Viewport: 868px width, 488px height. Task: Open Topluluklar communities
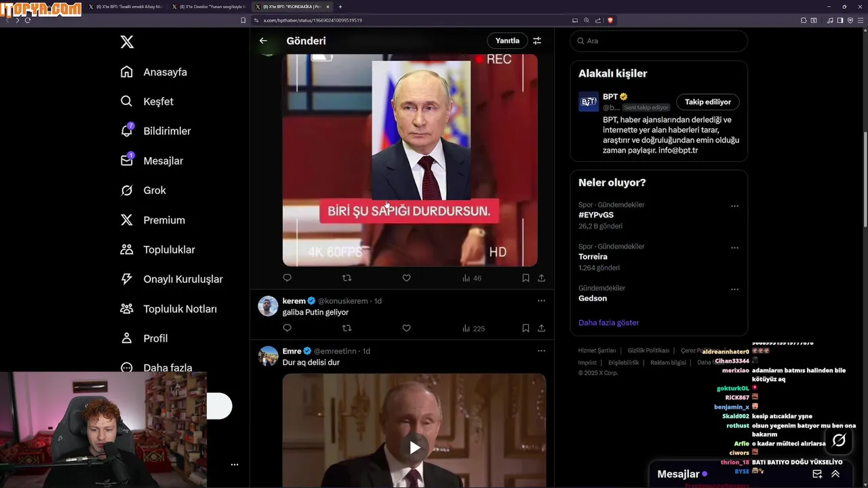pos(157,249)
